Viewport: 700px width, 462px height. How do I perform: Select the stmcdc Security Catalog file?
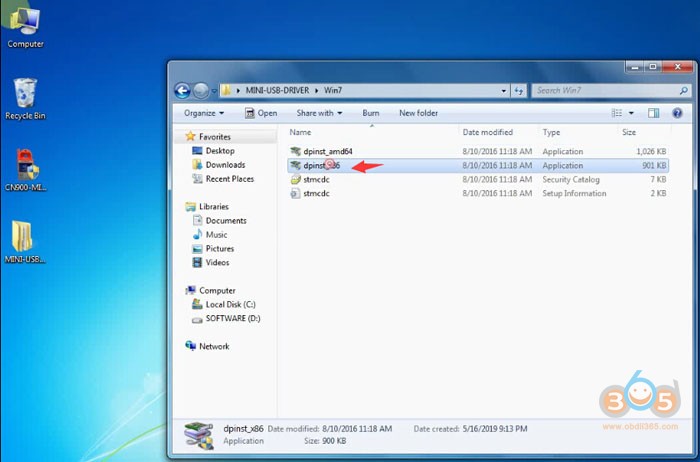point(478,179)
